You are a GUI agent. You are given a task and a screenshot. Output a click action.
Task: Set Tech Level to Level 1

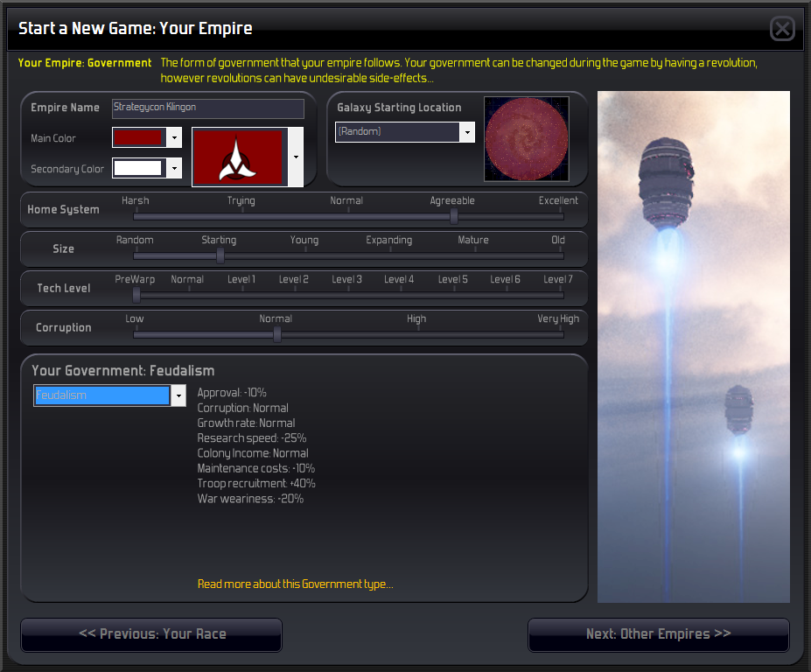(x=241, y=279)
